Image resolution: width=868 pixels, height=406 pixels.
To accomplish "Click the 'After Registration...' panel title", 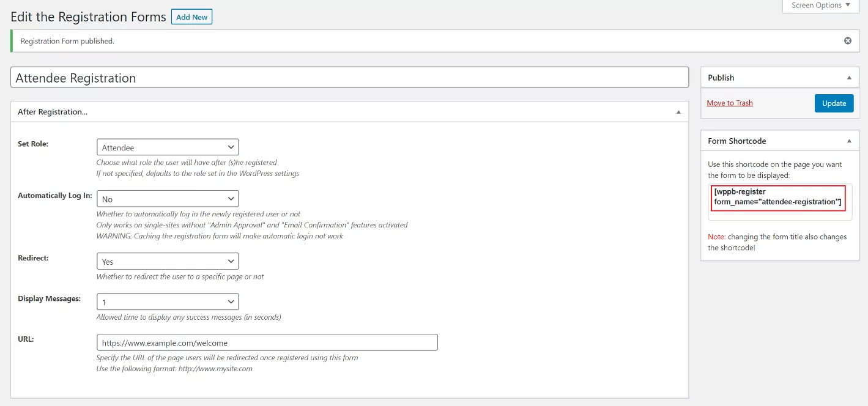I will [x=53, y=112].
